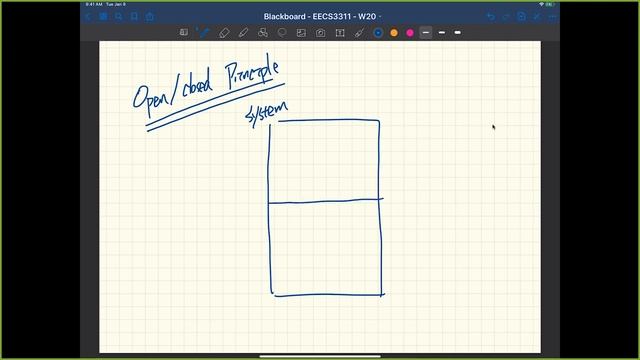This screenshot has height=360, width=640.
Task: Select the Highlighter tool
Action: pyautogui.click(x=243, y=33)
